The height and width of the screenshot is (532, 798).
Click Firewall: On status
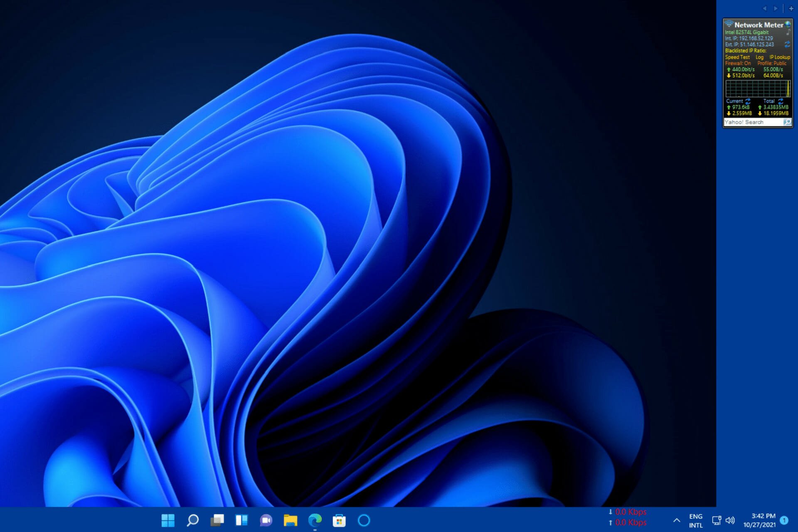(738, 63)
